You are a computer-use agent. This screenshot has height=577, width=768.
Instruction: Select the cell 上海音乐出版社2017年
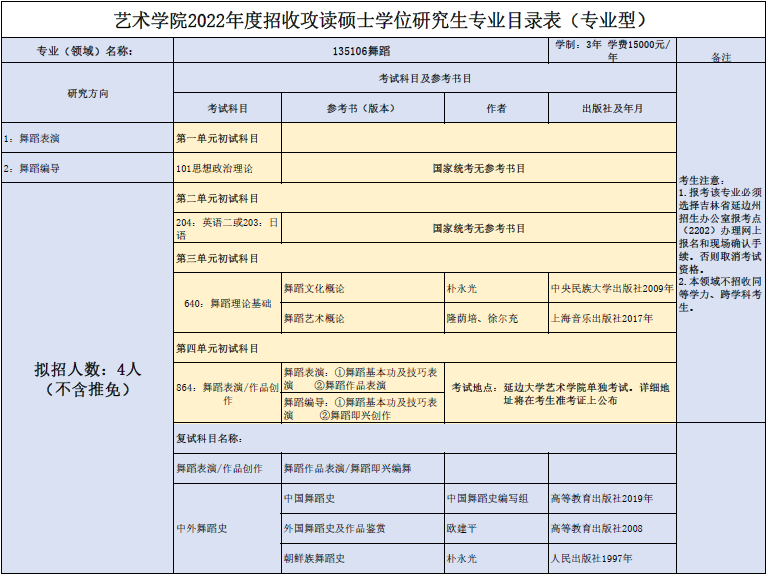point(612,318)
